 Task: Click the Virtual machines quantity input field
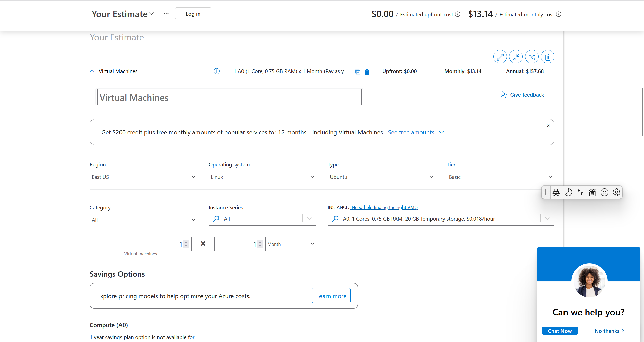point(140,244)
